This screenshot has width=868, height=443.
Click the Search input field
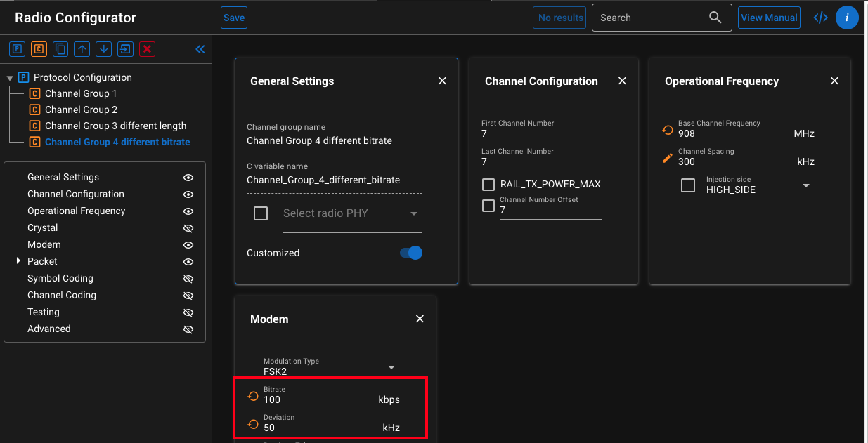(650, 18)
